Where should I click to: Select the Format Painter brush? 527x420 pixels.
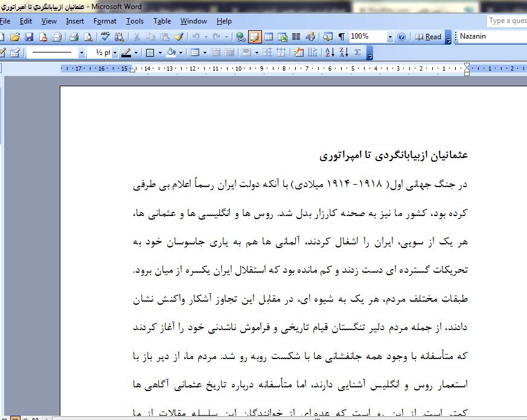[x=177, y=37]
